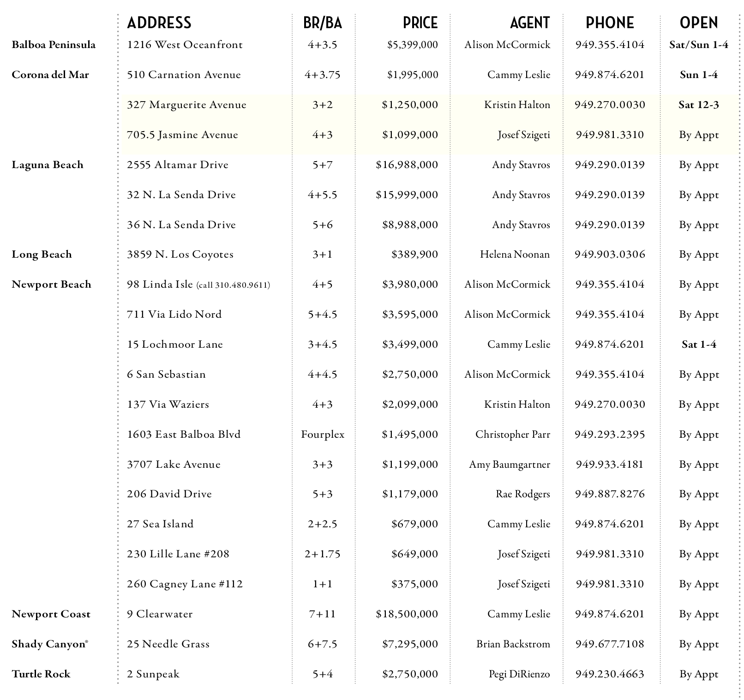Click the ADDRESS column header
744x700 pixels.
(x=159, y=23)
